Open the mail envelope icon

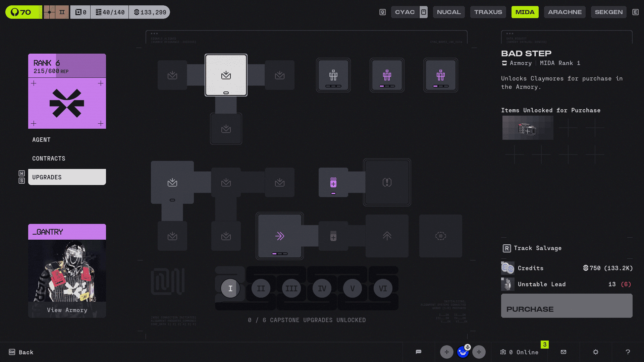pyautogui.click(x=563, y=352)
